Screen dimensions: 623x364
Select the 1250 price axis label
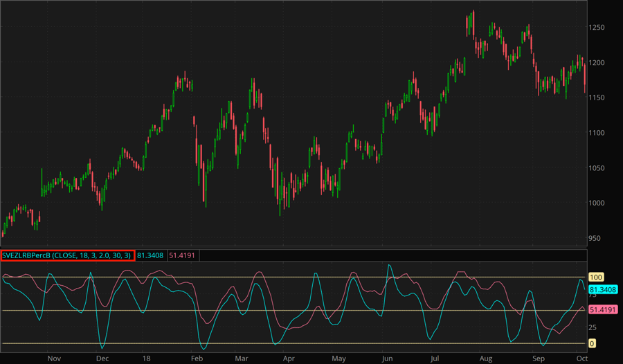[x=598, y=28]
